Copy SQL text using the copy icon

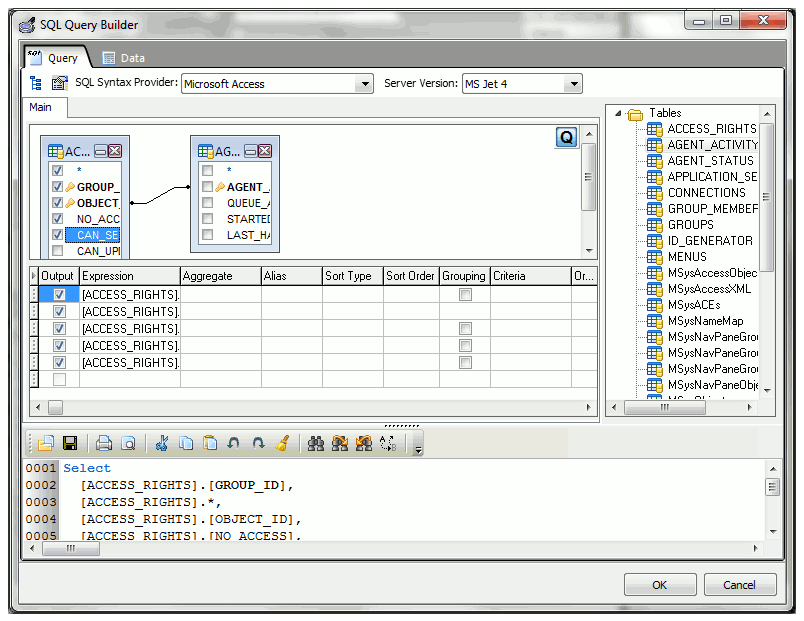186,443
